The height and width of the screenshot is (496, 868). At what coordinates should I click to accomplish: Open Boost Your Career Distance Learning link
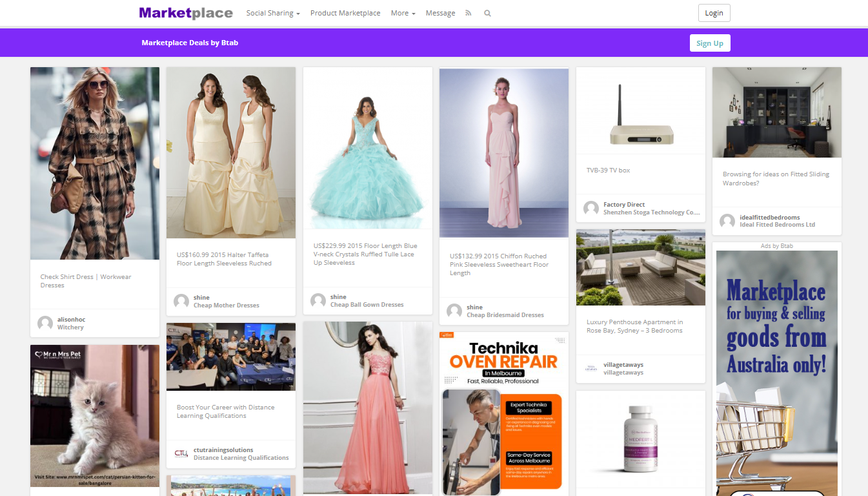tap(225, 411)
